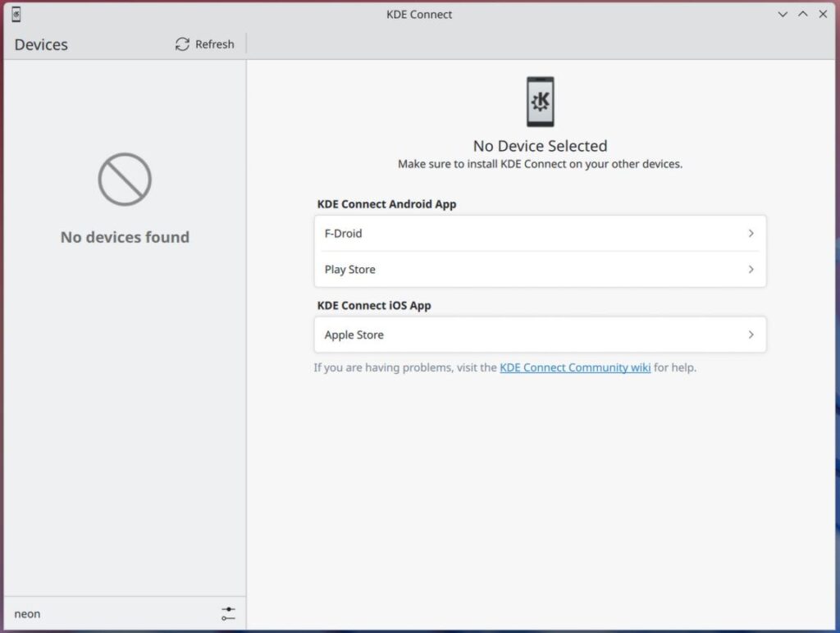Open the Apple Store download row
Image resolution: width=840 pixels, height=633 pixels.
[x=540, y=335]
